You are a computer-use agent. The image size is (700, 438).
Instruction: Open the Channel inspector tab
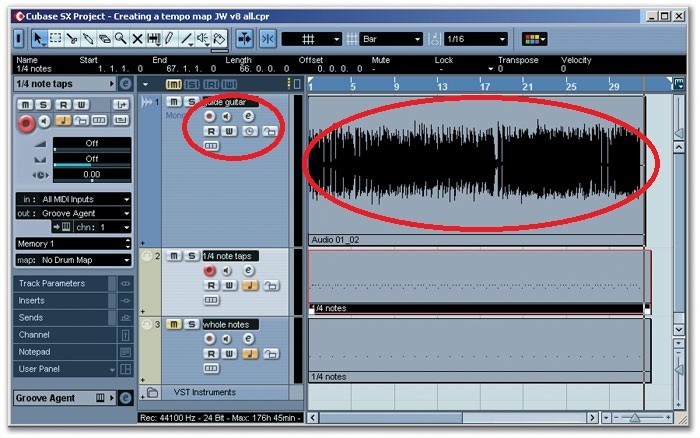point(65,335)
